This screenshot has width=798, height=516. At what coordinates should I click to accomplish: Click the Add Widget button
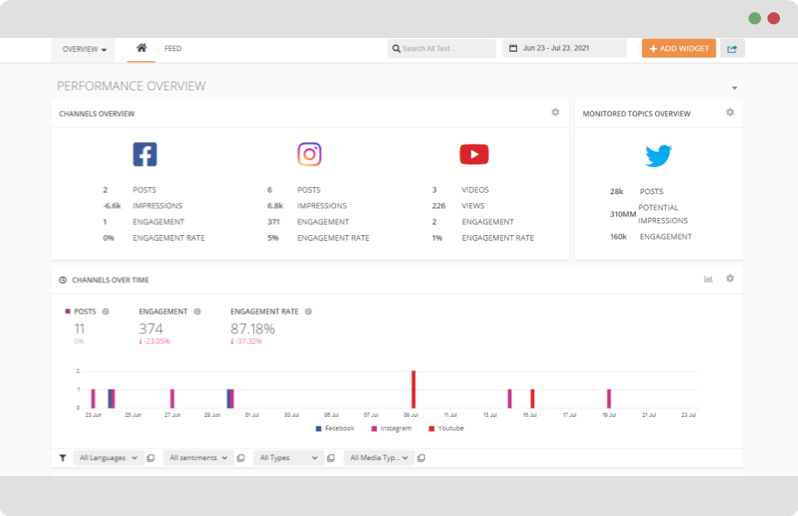678,48
